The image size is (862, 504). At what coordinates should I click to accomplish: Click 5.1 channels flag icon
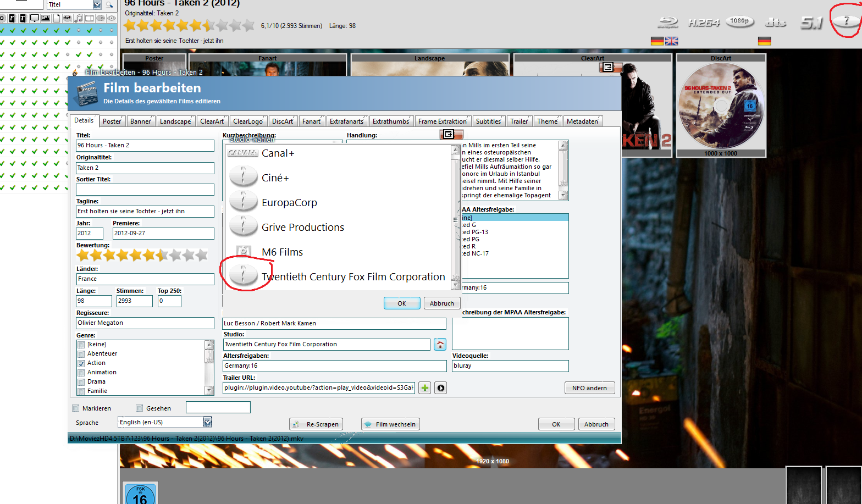[x=811, y=23]
